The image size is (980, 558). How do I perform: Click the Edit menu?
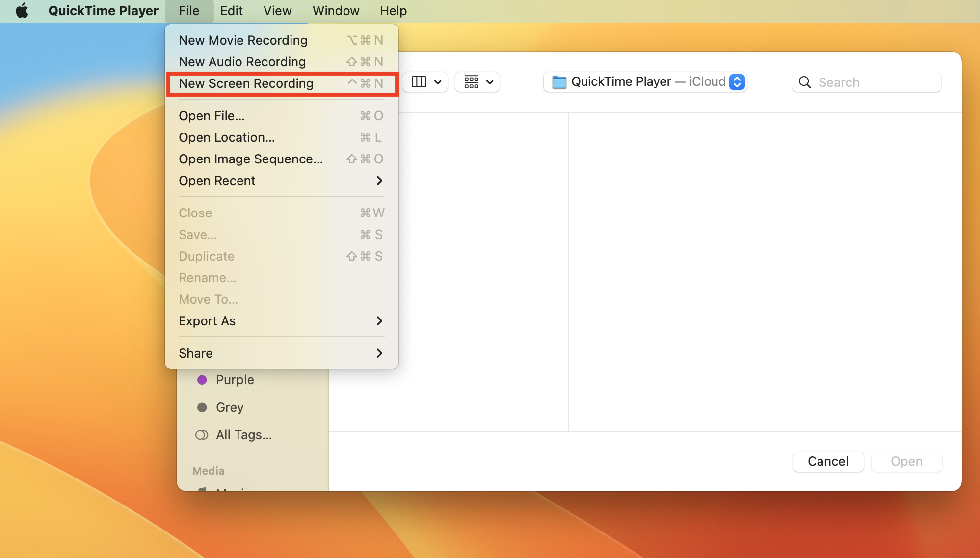pos(231,11)
